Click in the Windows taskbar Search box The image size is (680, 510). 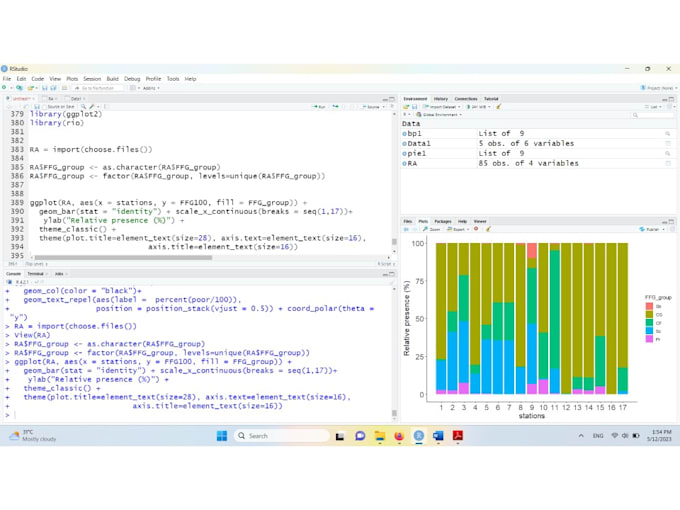pos(282,436)
